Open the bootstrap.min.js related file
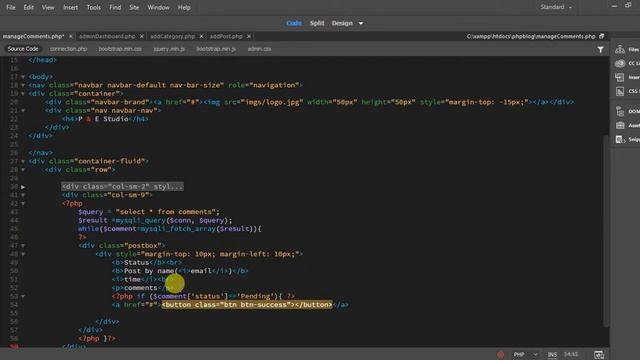The width and height of the screenshot is (640, 360). (x=216, y=49)
